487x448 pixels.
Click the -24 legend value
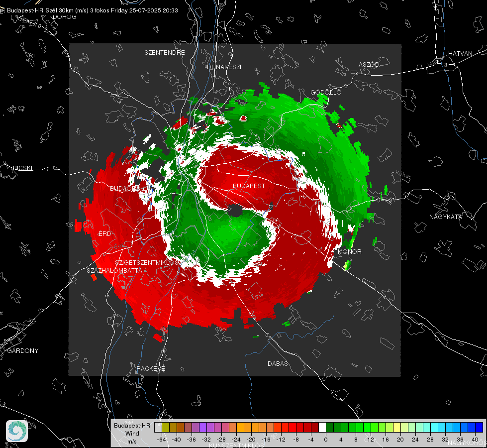click(236, 440)
